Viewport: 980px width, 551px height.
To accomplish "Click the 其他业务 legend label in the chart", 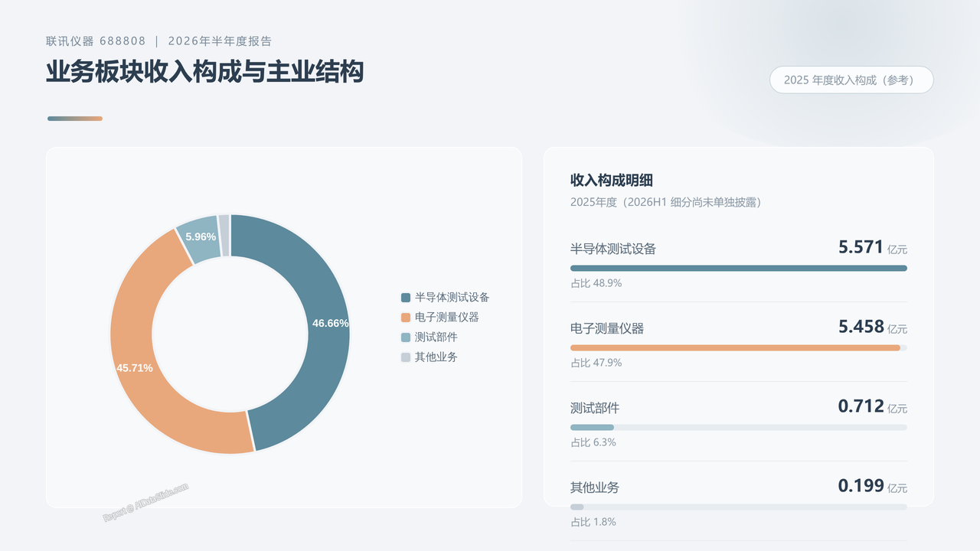I will point(436,357).
